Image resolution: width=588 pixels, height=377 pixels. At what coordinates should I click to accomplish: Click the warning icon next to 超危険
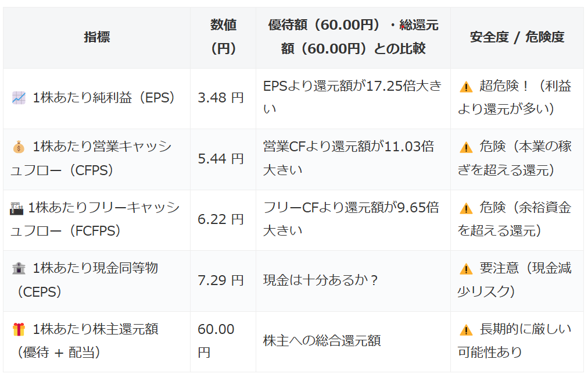(x=466, y=87)
